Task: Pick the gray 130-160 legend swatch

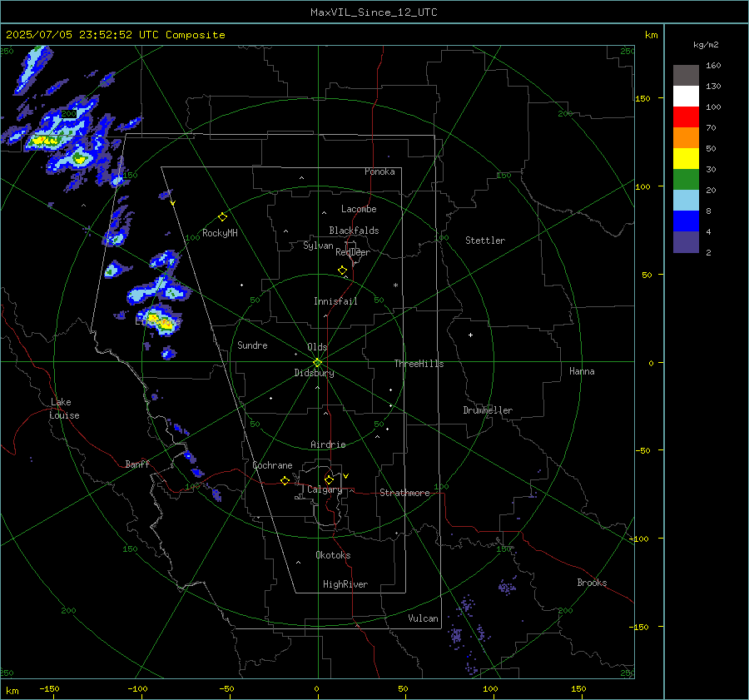Action: (686, 76)
